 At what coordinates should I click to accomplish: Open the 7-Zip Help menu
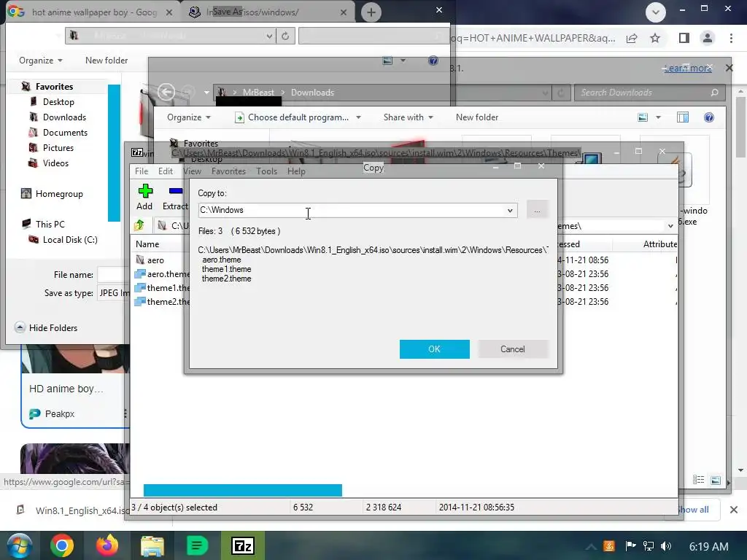[x=296, y=171]
